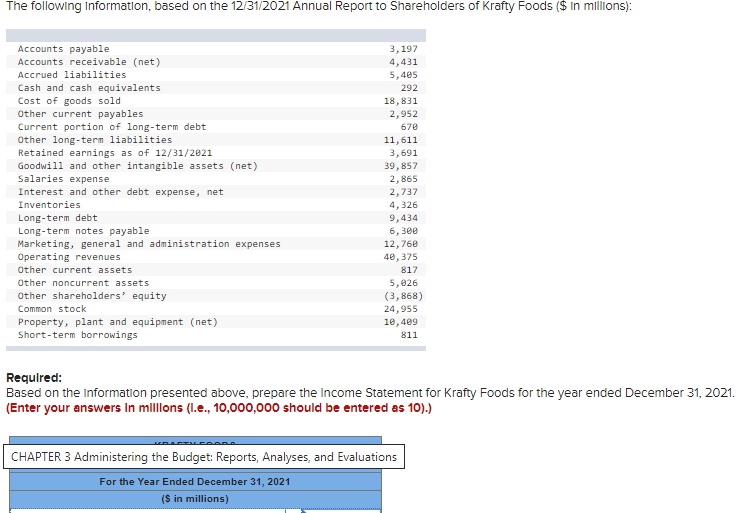Click the cash value 292
The width and height of the screenshot is (738, 513).
pos(409,88)
